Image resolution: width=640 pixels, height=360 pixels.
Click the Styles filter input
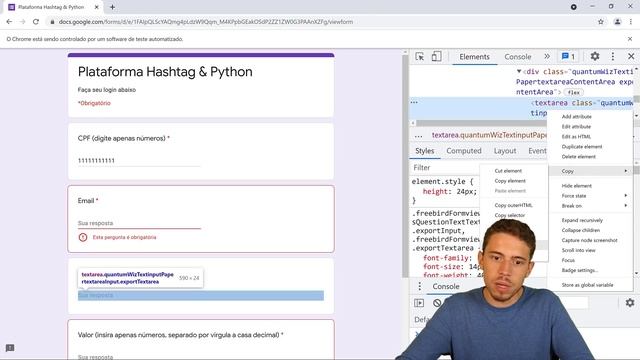click(x=445, y=168)
